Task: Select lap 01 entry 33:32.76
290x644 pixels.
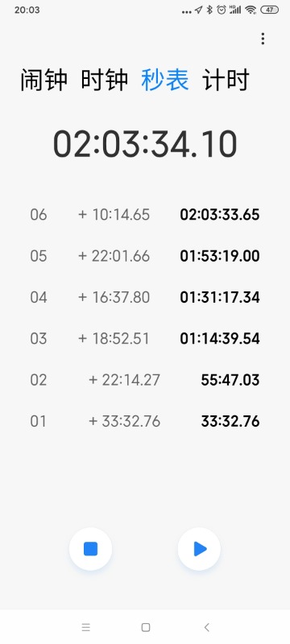Action: point(230,421)
